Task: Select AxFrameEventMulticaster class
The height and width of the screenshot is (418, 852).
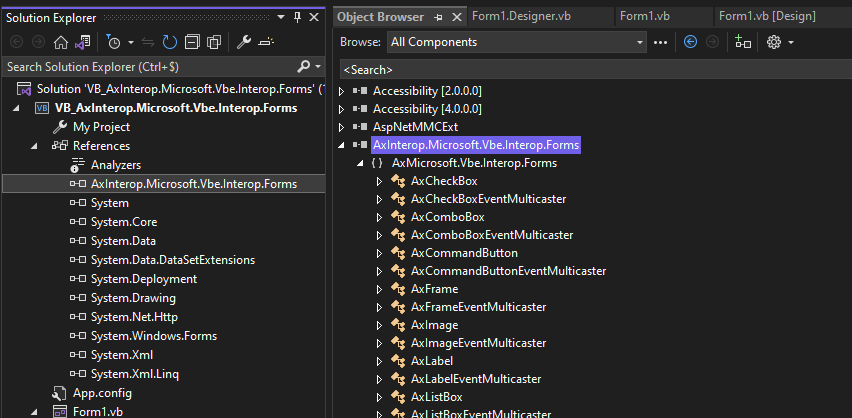Action: coord(478,307)
